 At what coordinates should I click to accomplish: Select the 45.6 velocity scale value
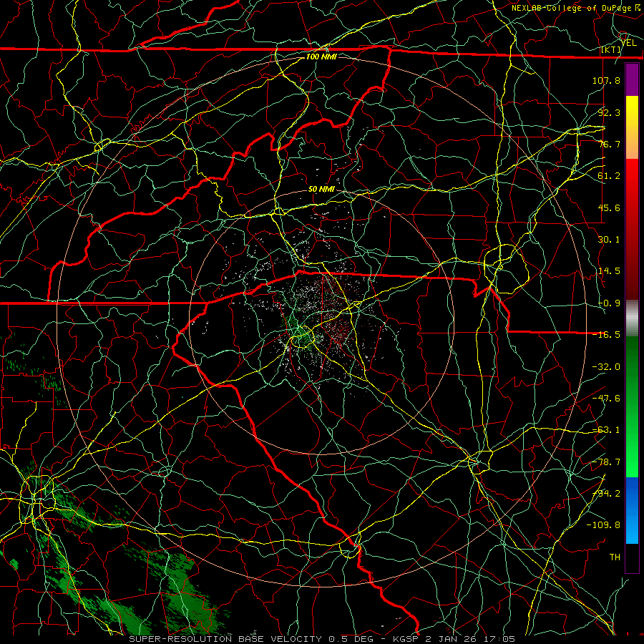click(609, 208)
